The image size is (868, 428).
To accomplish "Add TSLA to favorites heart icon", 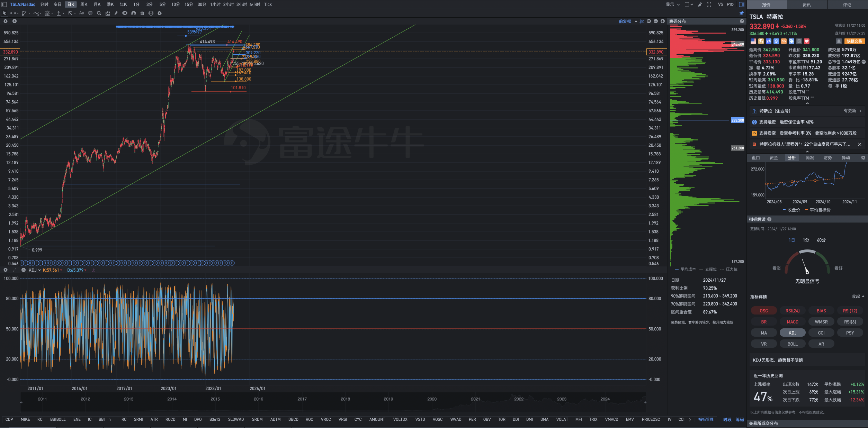I will click(807, 41).
